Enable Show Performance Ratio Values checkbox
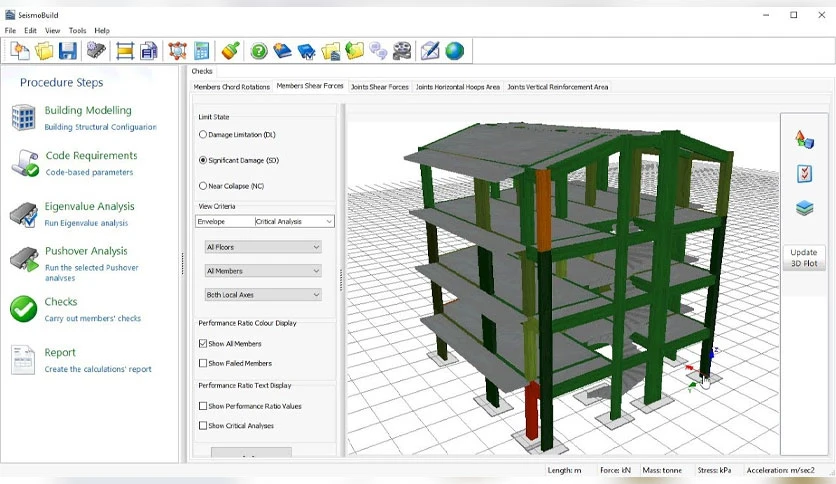 (203, 406)
